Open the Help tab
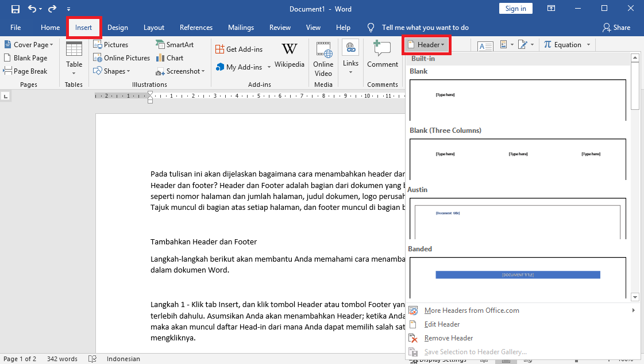Screen dimensions: 644x364 coord(343,28)
